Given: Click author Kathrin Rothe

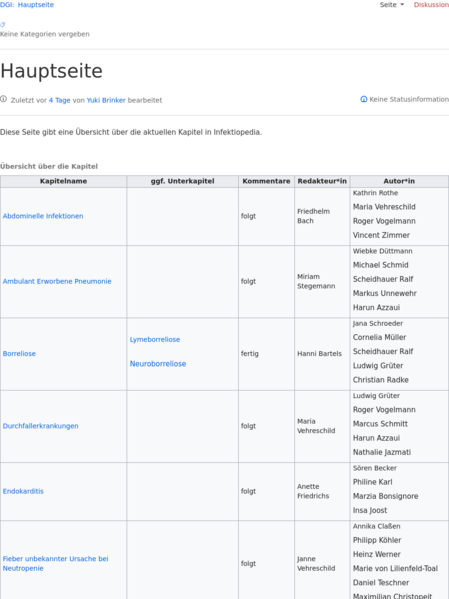Looking at the screenshot, I should pos(375,193).
